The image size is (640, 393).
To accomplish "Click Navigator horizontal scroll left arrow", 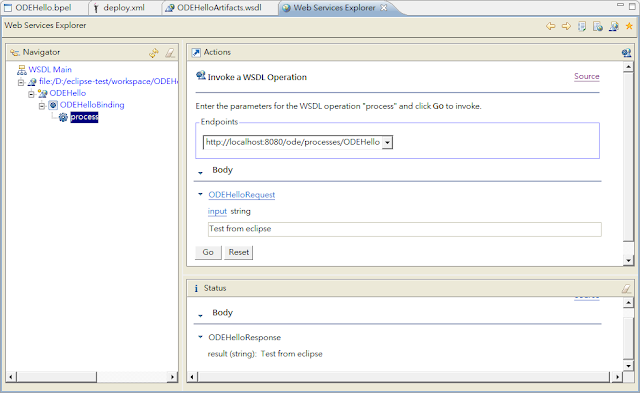I will click(11, 377).
